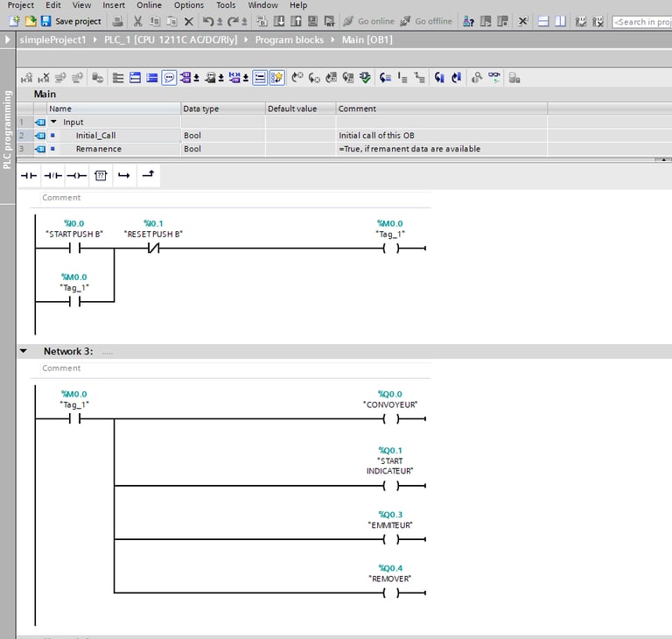Collapse the Input parameter group
The width and height of the screenshot is (672, 639).
pyautogui.click(x=53, y=123)
